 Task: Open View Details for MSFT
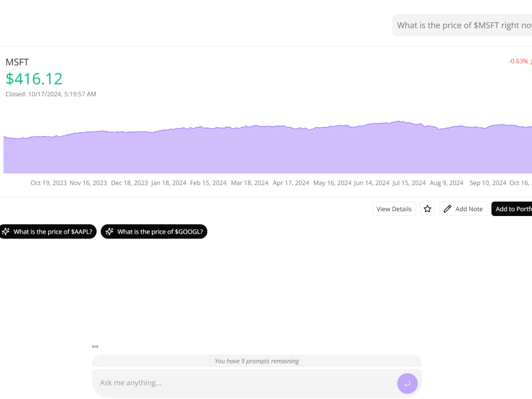(x=394, y=209)
